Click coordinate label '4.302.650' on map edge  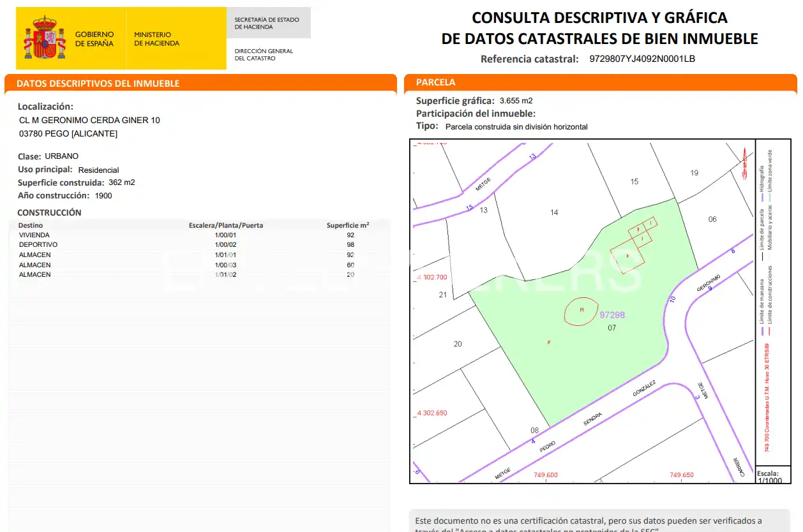(x=432, y=413)
